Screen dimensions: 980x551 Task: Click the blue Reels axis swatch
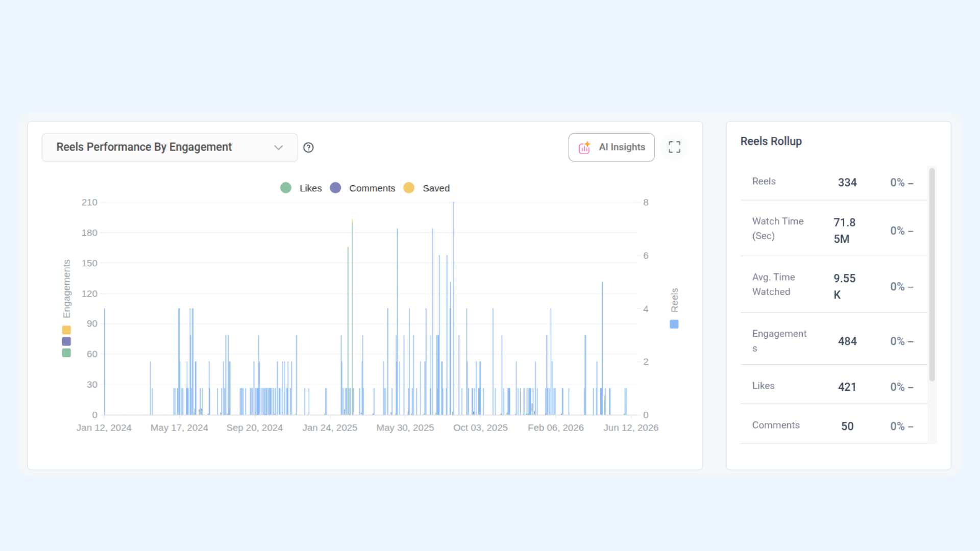tap(674, 324)
